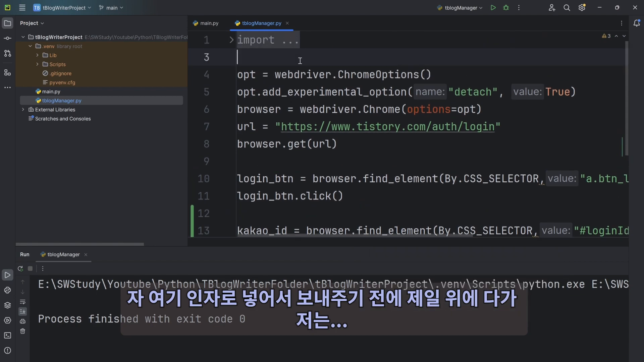Image resolution: width=644 pixels, height=362 pixels.
Task: Open tBlogWriterProject project dropdown
Action: pos(63,8)
